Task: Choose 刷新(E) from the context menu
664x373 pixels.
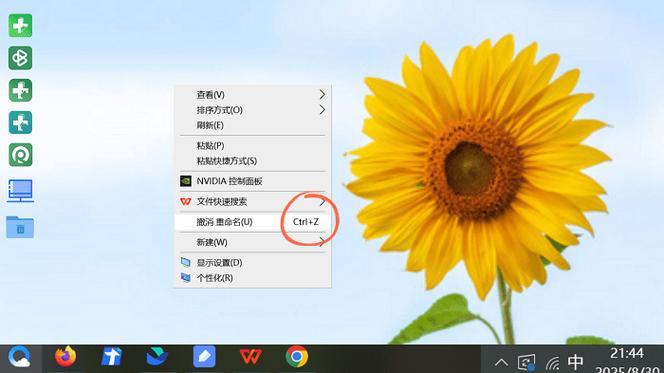Action: click(x=252, y=125)
